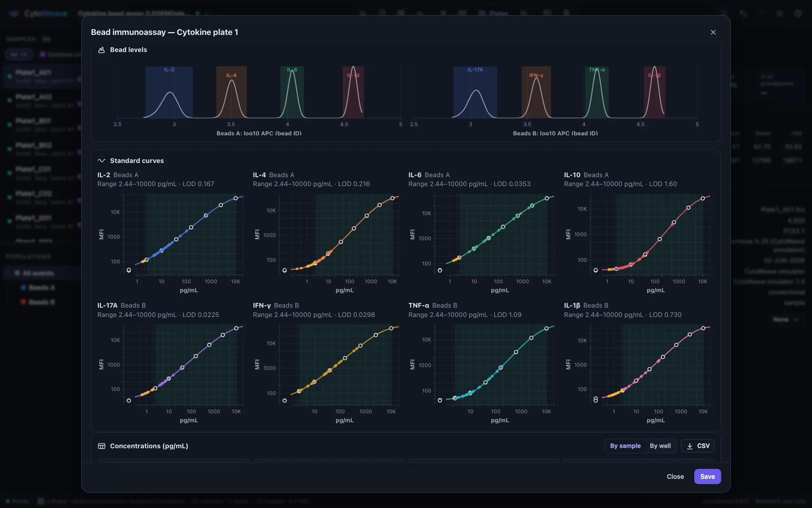
Task: Select the TNF-α bead gate region
Action: [597, 92]
